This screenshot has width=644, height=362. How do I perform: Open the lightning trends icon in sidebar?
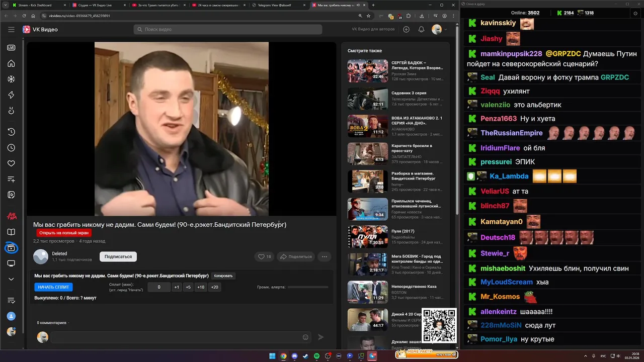pos(11,95)
